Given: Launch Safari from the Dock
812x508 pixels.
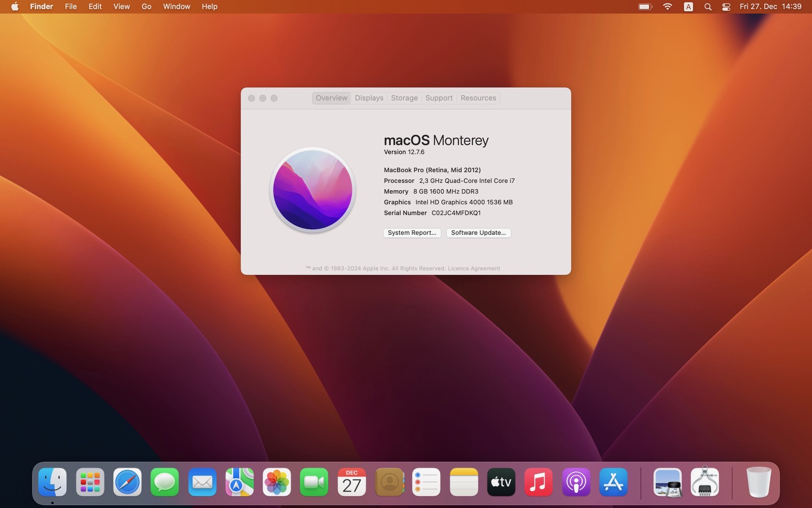Looking at the screenshot, I should (127, 482).
